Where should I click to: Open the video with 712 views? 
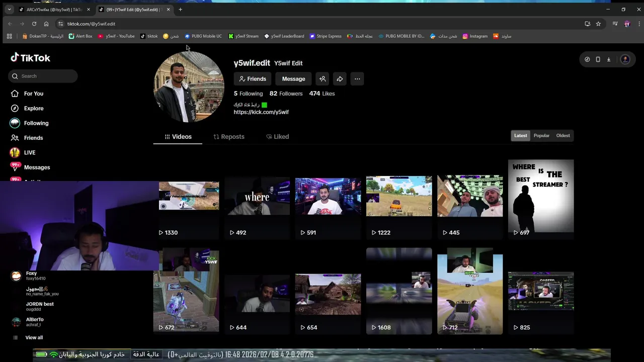click(470, 291)
